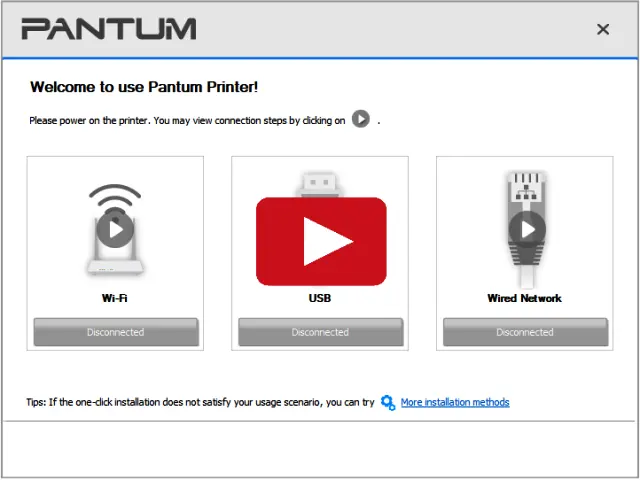This screenshot has height=480, width=640.
Task: Click the red YouTube play button over USB
Action: click(321, 241)
